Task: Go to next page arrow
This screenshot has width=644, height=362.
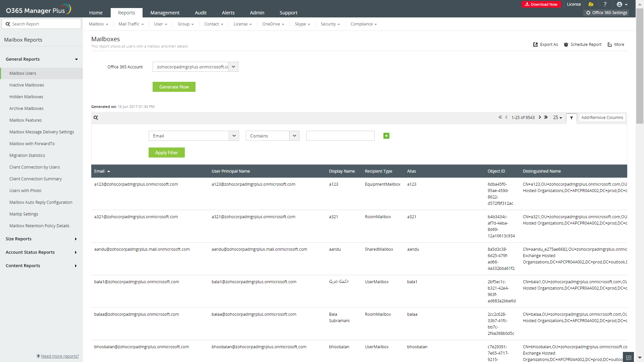Action: pyautogui.click(x=540, y=117)
